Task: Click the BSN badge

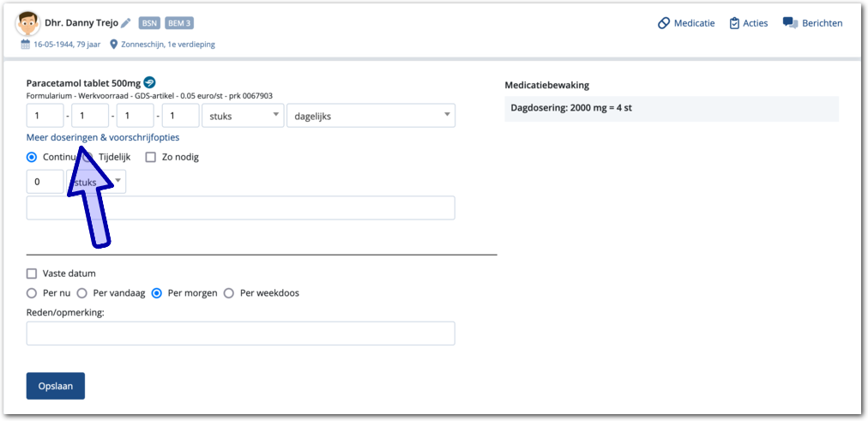Action: (149, 23)
